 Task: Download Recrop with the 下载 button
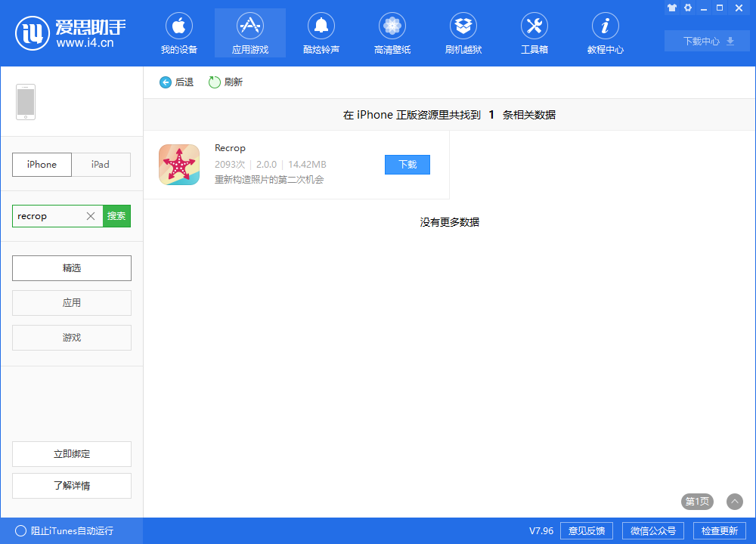(x=407, y=164)
